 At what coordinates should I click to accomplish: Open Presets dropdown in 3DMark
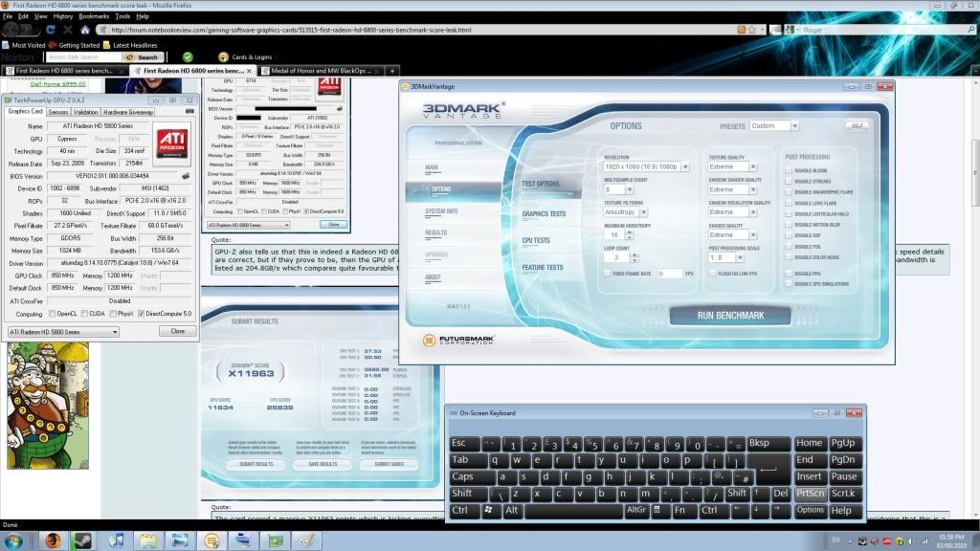click(794, 126)
